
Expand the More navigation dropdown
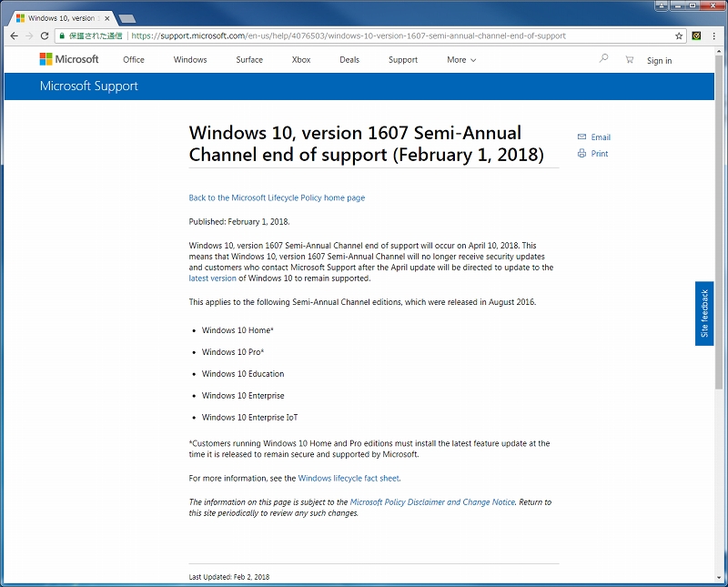[x=461, y=60]
